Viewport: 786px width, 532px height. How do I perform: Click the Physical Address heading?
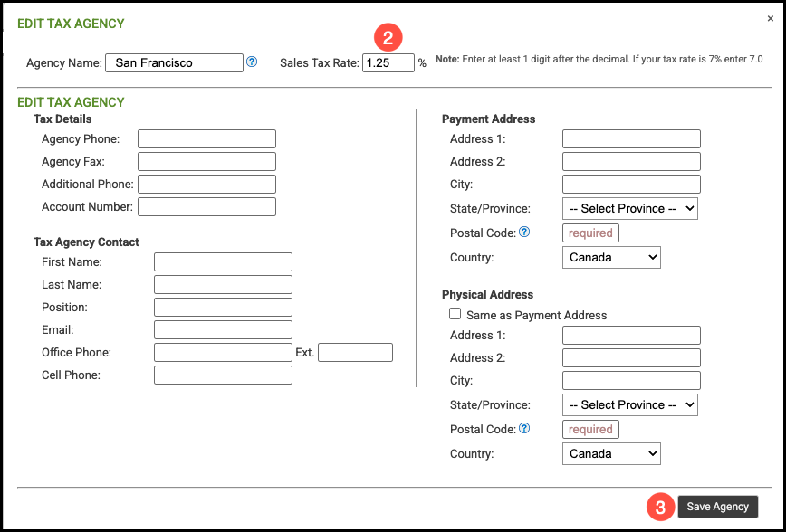[488, 294]
